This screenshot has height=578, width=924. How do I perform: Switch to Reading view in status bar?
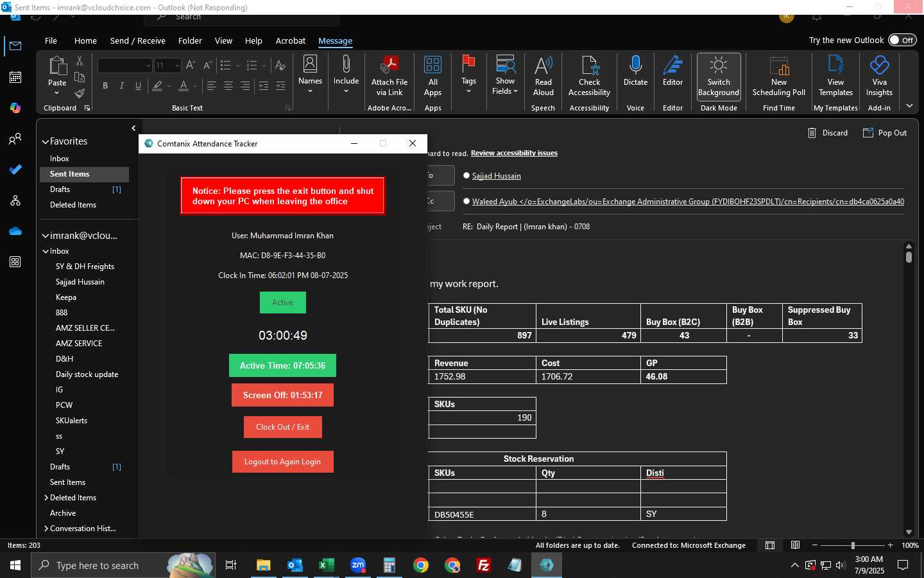pos(795,545)
